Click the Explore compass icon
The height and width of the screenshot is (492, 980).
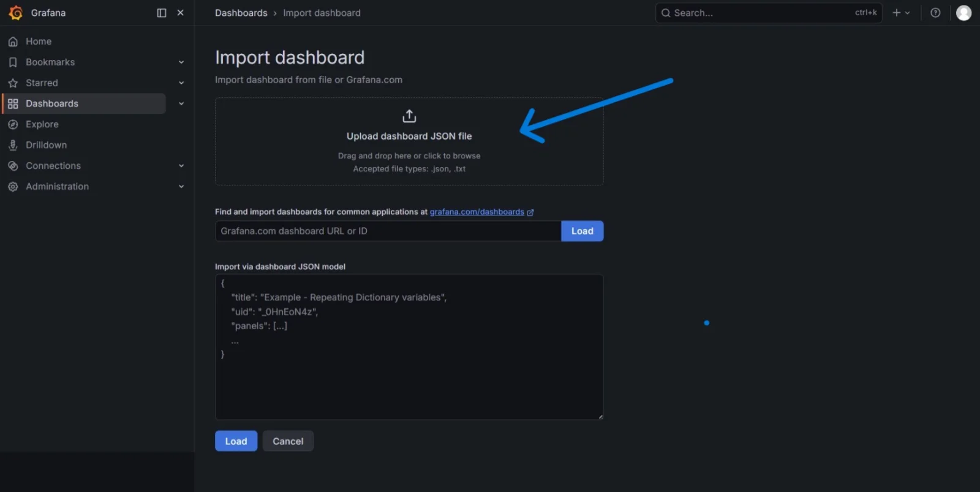tap(13, 125)
